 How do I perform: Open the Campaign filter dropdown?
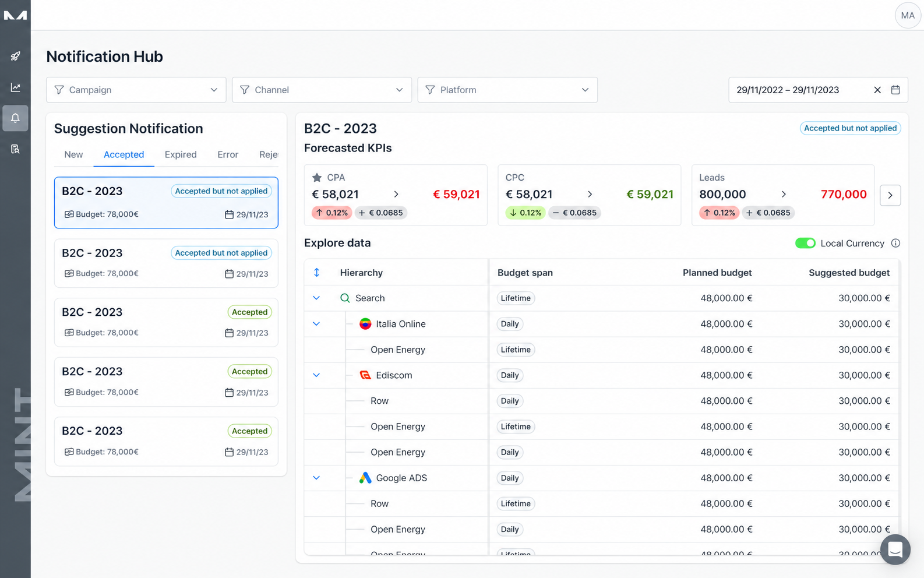tap(136, 90)
